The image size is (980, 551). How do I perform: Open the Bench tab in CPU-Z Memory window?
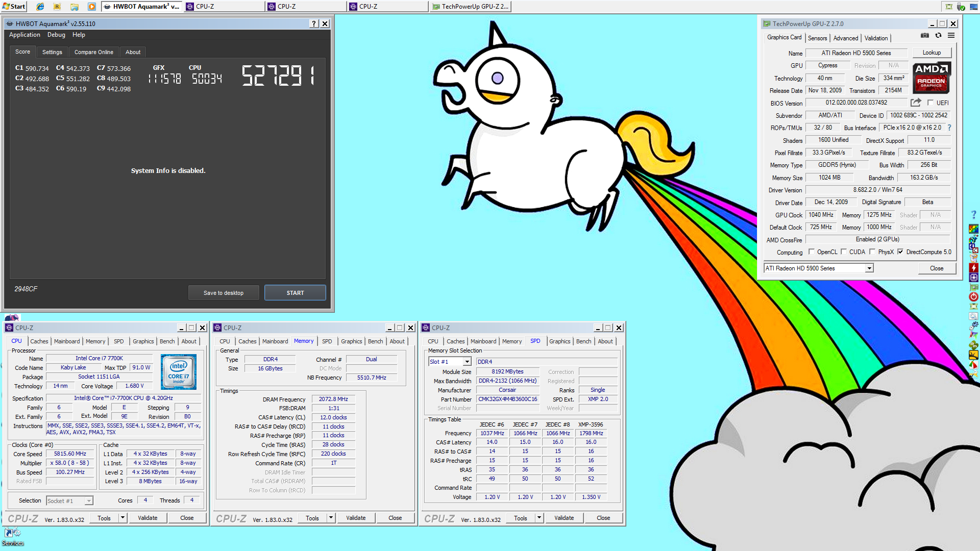coord(375,341)
